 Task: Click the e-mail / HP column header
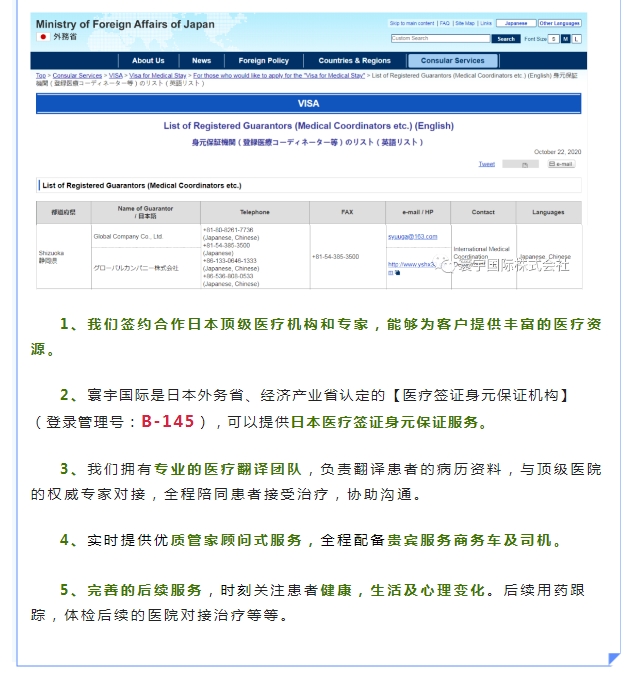click(418, 212)
